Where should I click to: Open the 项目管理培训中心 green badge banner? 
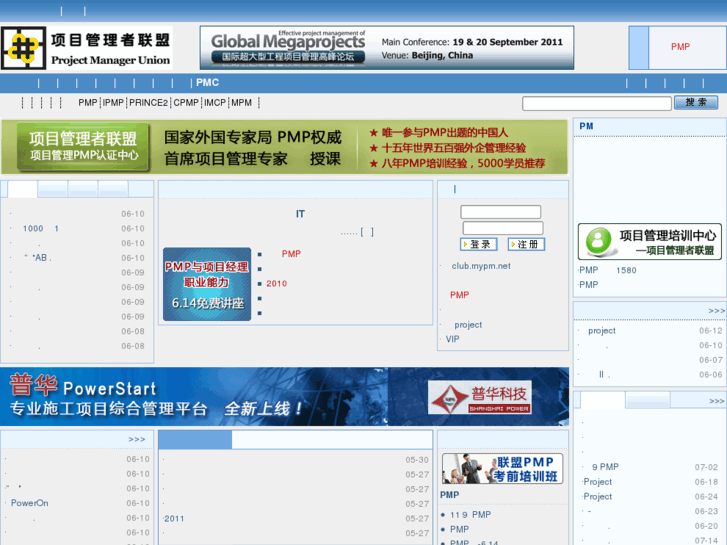650,242
